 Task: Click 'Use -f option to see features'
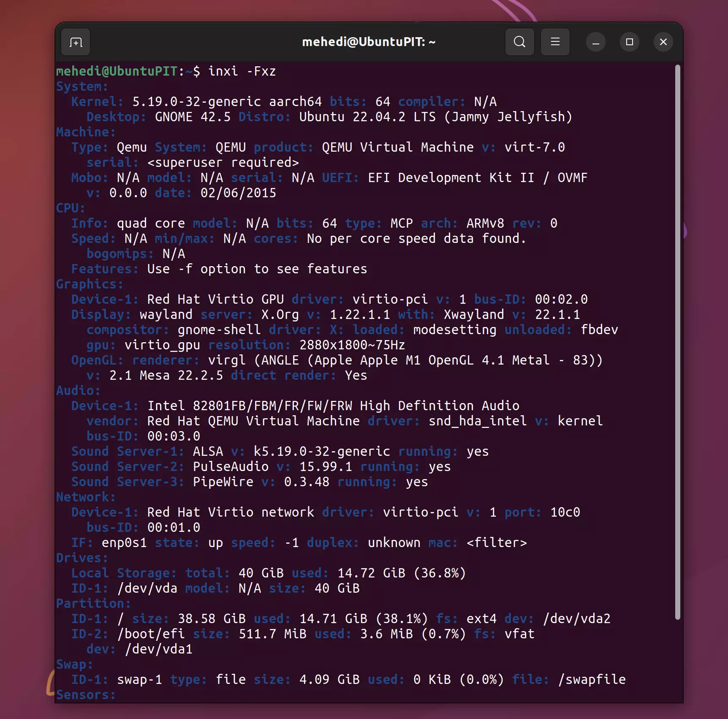(x=257, y=269)
